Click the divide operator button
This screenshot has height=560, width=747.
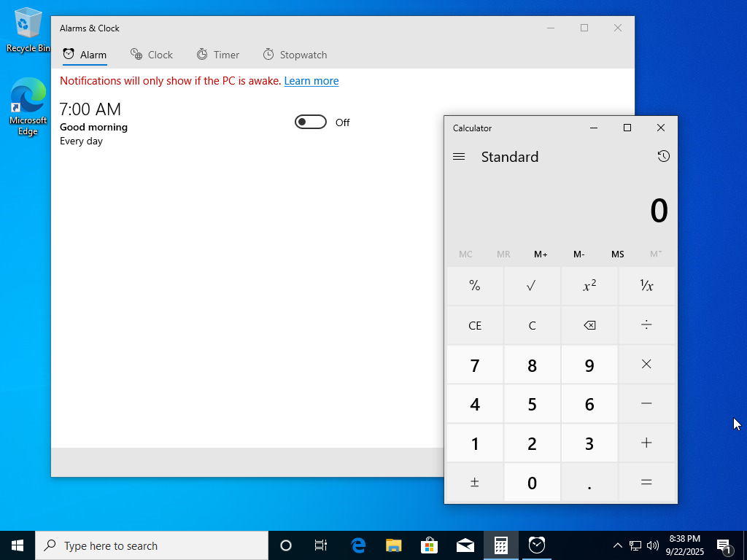pyautogui.click(x=646, y=325)
